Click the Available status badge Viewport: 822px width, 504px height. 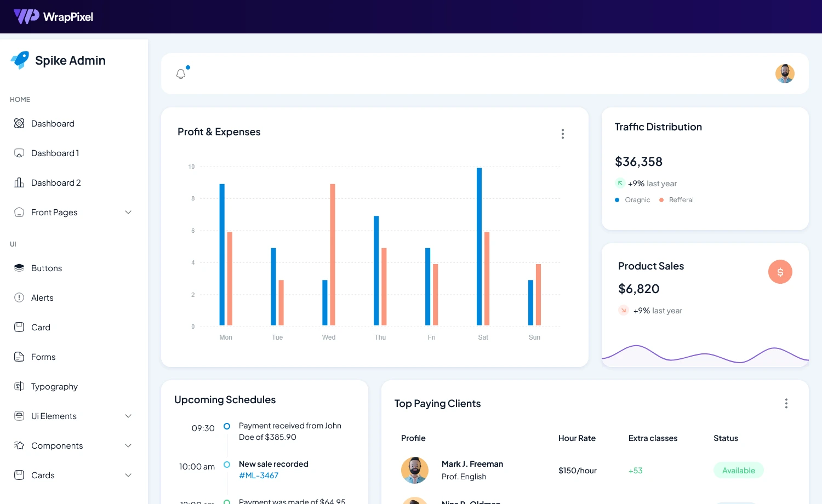(738, 470)
